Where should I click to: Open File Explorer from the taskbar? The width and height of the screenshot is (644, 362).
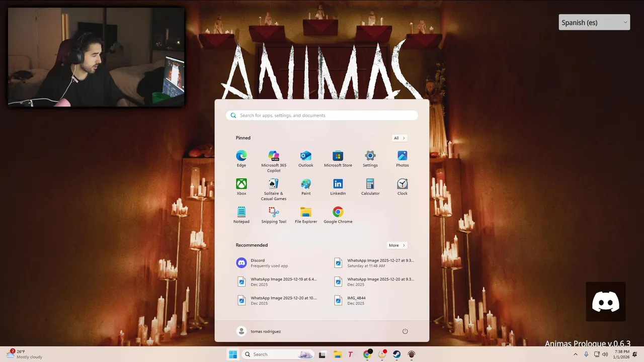click(x=338, y=354)
